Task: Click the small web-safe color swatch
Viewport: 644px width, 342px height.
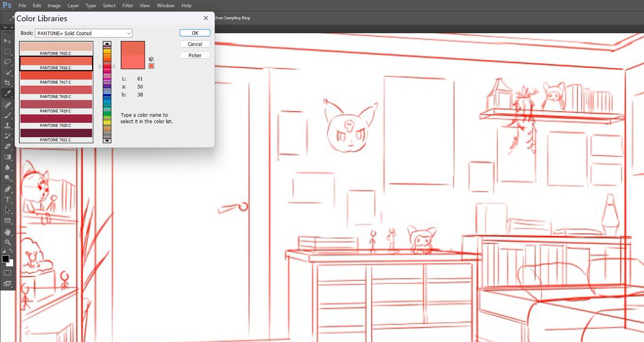Action: (x=151, y=66)
